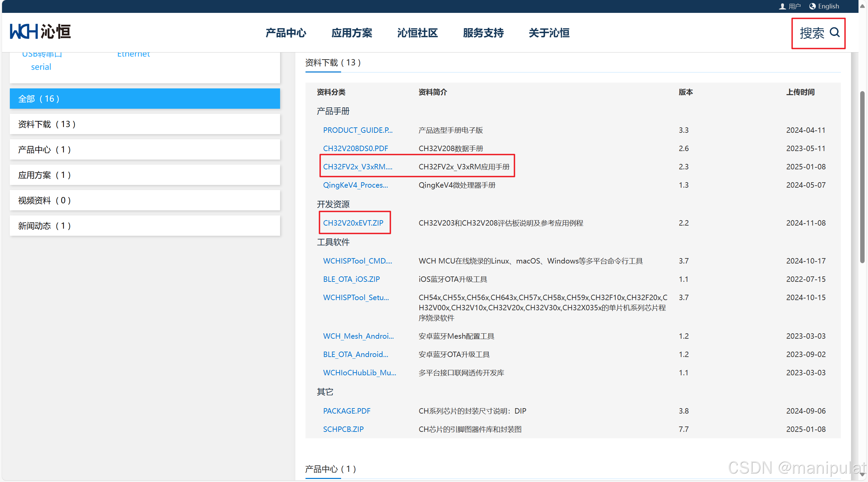Click page scrollbar down arrow
868x482 pixels.
tap(862, 475)
